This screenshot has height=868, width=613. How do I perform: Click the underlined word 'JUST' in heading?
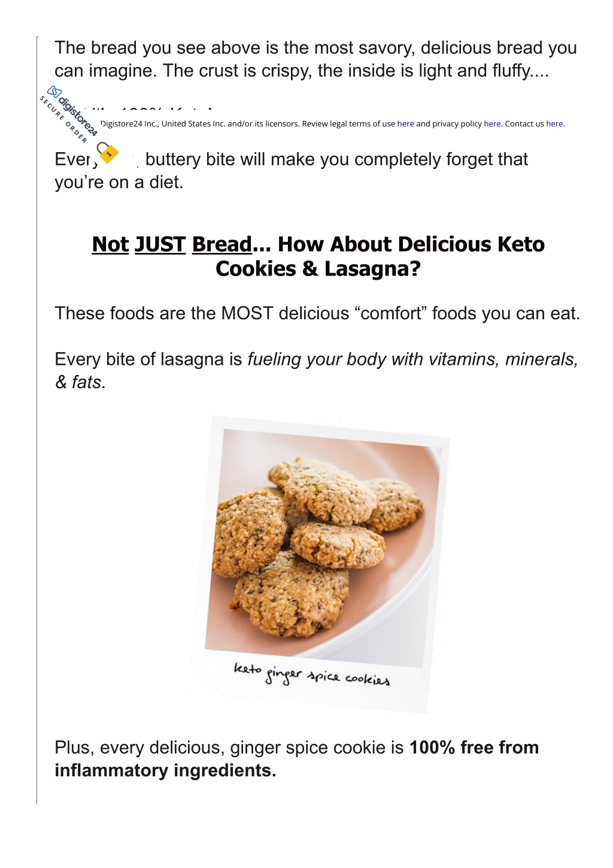pyautogui.click(x=160, y=244)
